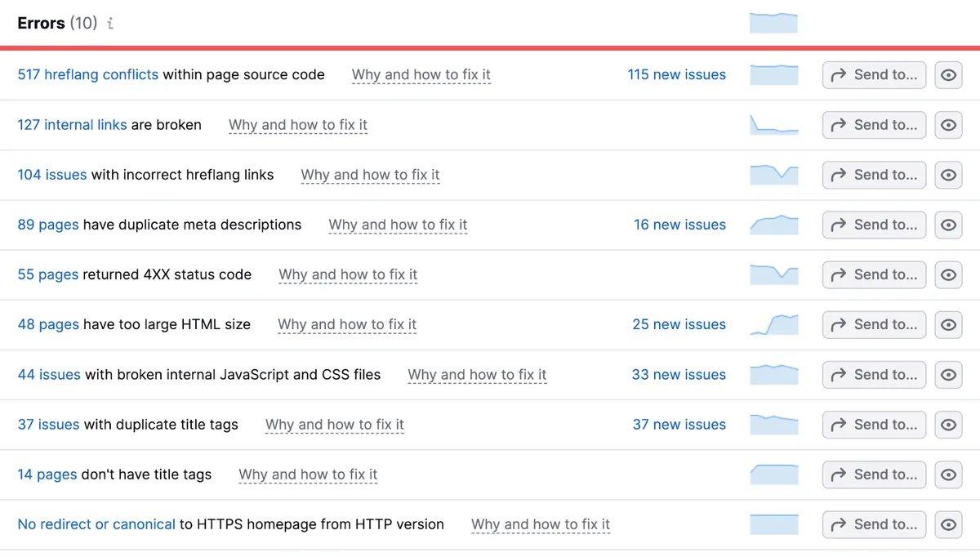View 25 new issues for large HTML size
The width and height of the screenshot is (980, 557).
(679, 324)
